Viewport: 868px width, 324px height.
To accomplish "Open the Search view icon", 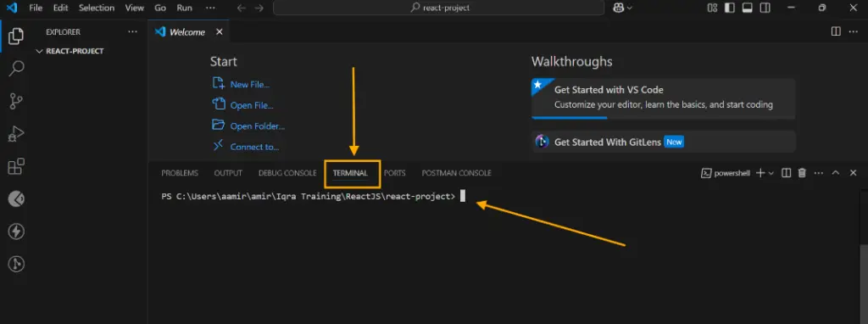I will coord(16,69).
